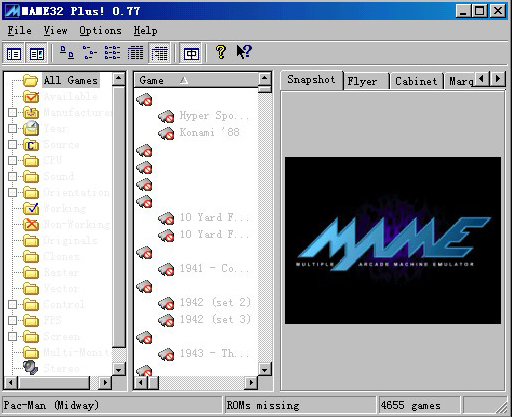Click the Source folder icon with C
This screenshot has width=512, height=417.
click(x=31, y=144)
